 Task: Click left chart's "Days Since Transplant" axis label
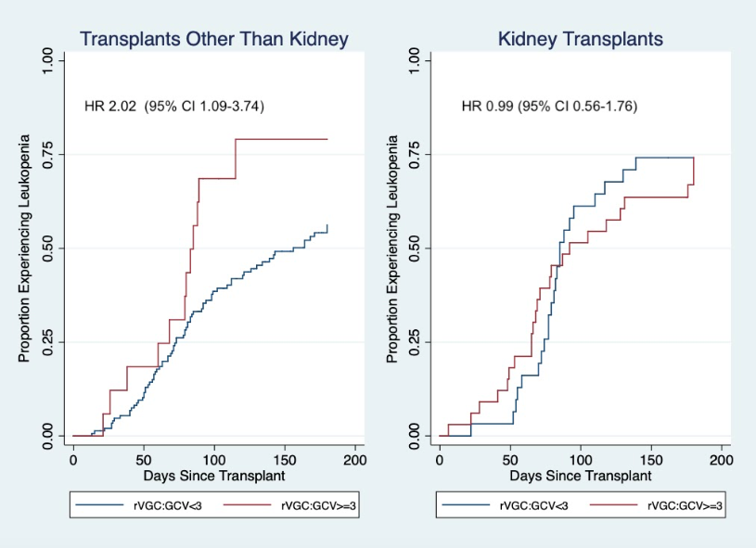point(214,476)
